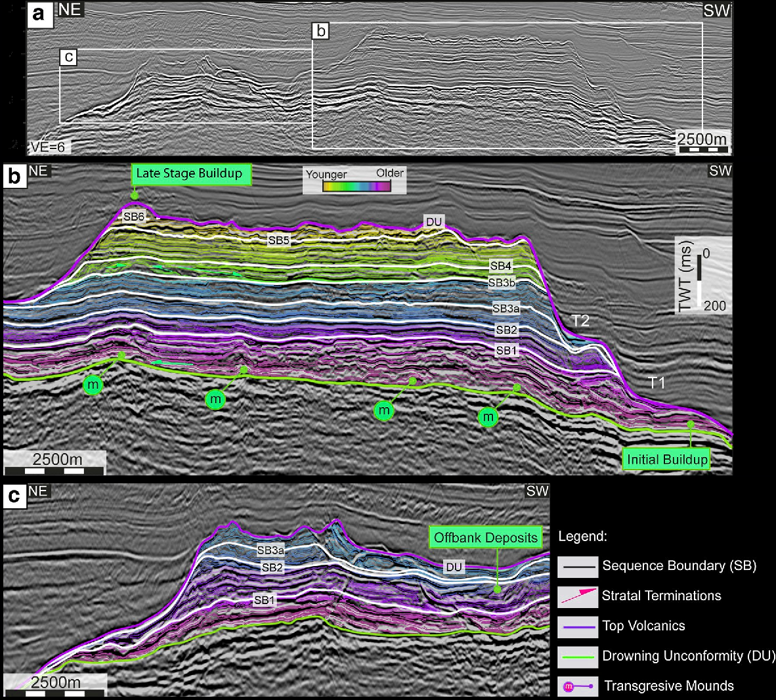Select the Sequence Boundary legend symbol
Screen dimensions: 776x700
[x=577, y=566]
